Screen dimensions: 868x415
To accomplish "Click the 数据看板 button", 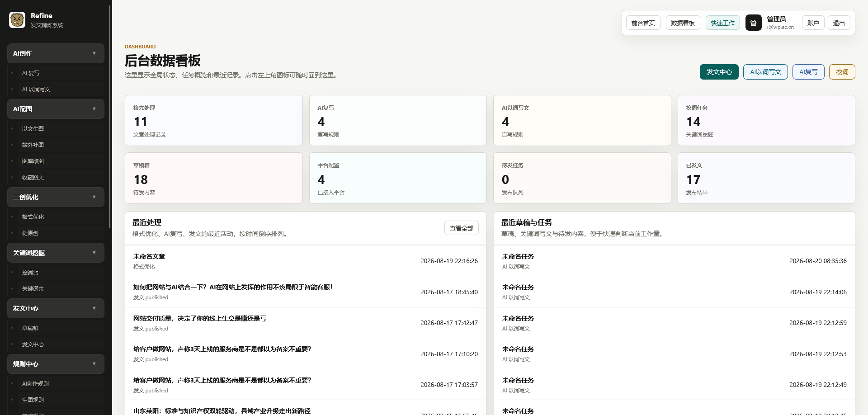I will 683,23.
